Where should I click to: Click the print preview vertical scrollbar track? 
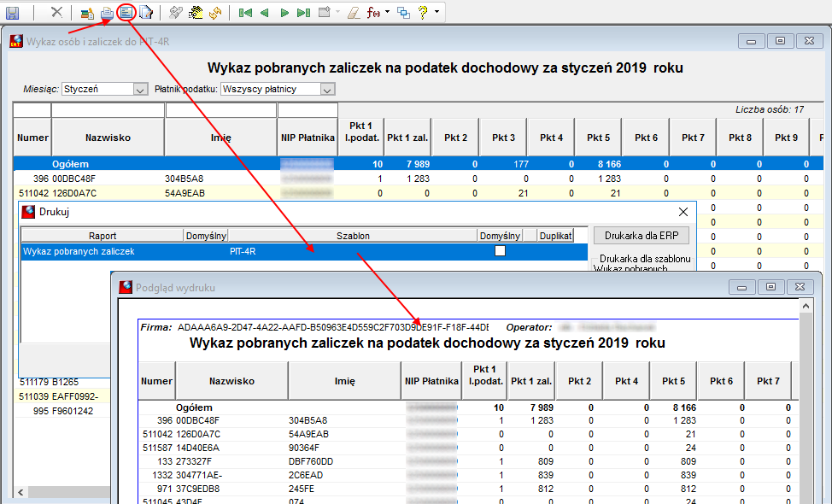(806, 408)
